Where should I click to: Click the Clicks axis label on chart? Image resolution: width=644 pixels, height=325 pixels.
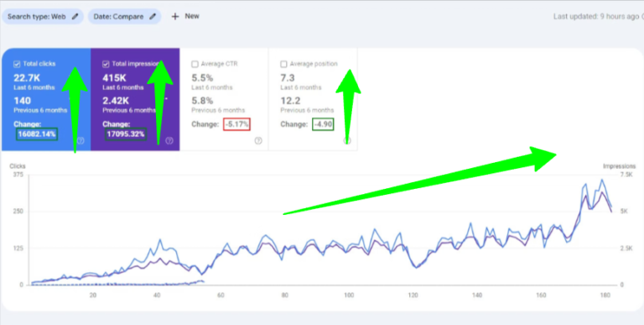[x=18, y=166]
